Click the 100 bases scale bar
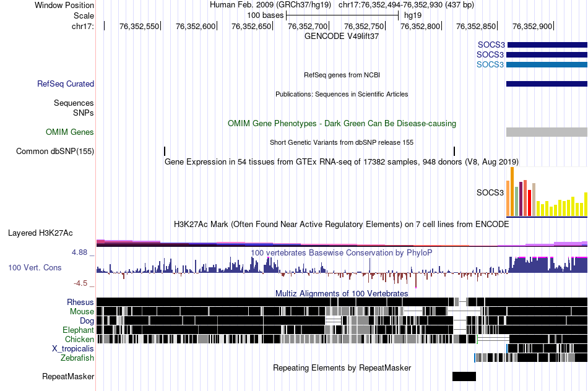The height and width of the screenshot is (391, 588). click(x=342, y=15)
